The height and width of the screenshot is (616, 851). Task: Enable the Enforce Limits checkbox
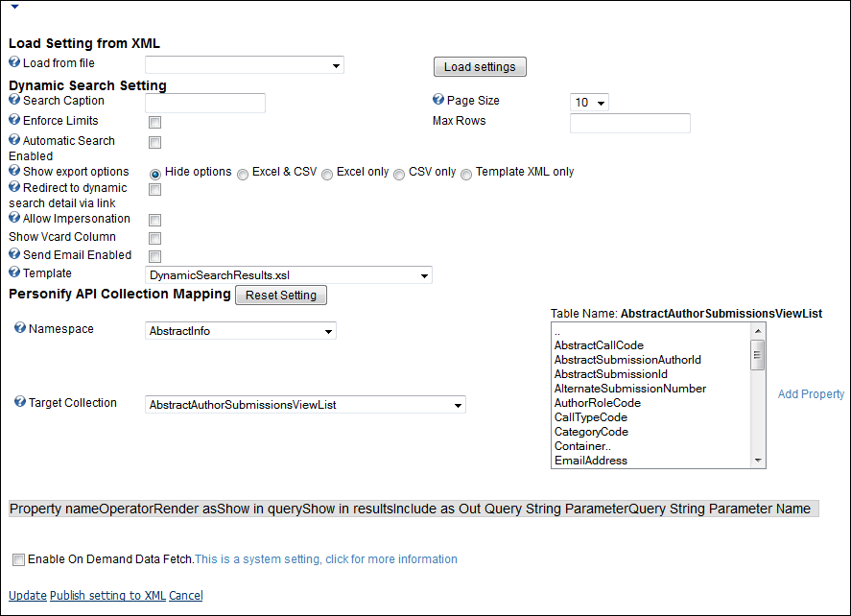(x=155, y=122)
